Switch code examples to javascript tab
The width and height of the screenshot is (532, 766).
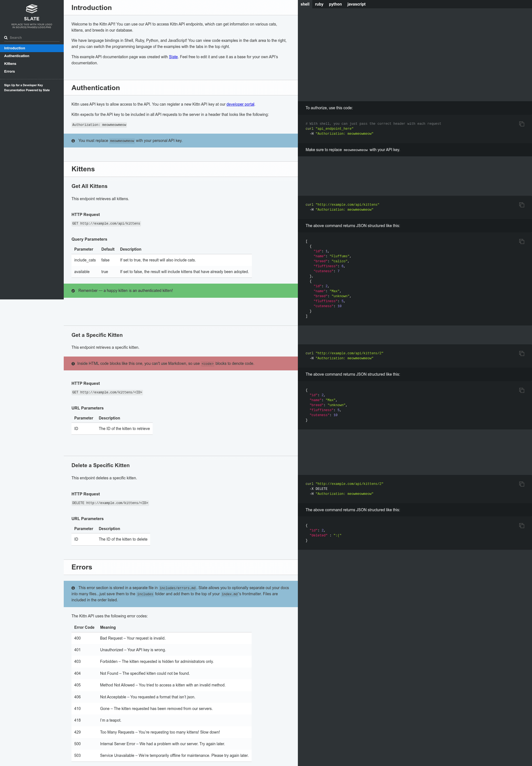[x=356, y=4]
